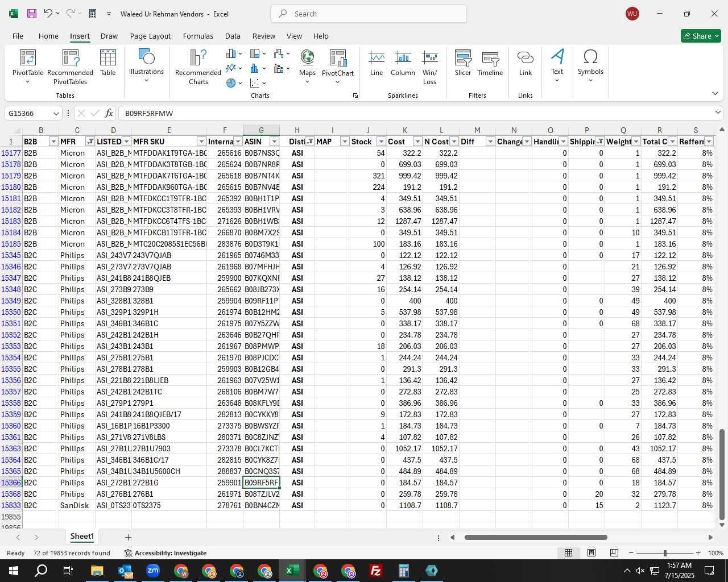Open Stock column filter dropdown
The width and height of the screenshot is (728, 582).
(381, 142)
